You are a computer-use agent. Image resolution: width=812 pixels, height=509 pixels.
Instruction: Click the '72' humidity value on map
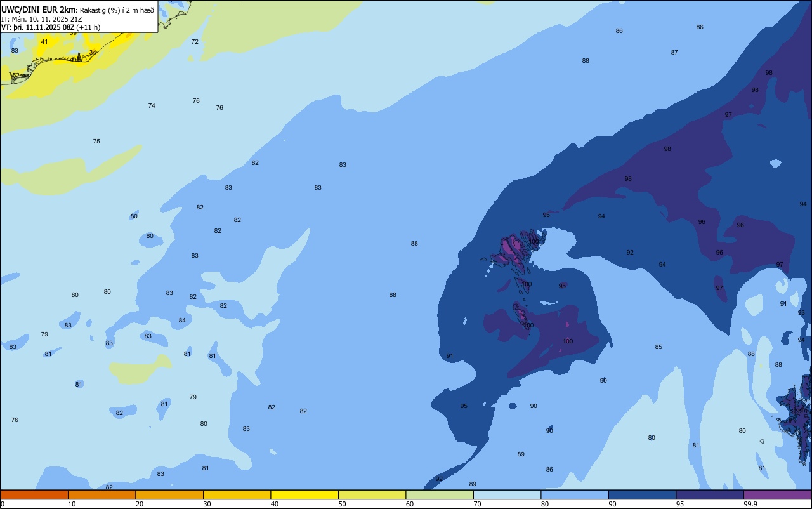pyautogui.click(x=195, y=42)
